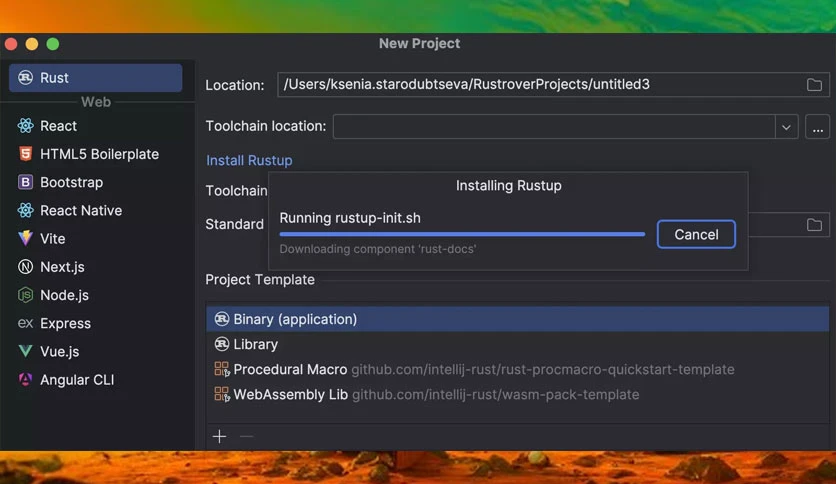836x484 pixels.
Task: Choose HTML5 Boilerplate project type
Action: pos(96,154)
